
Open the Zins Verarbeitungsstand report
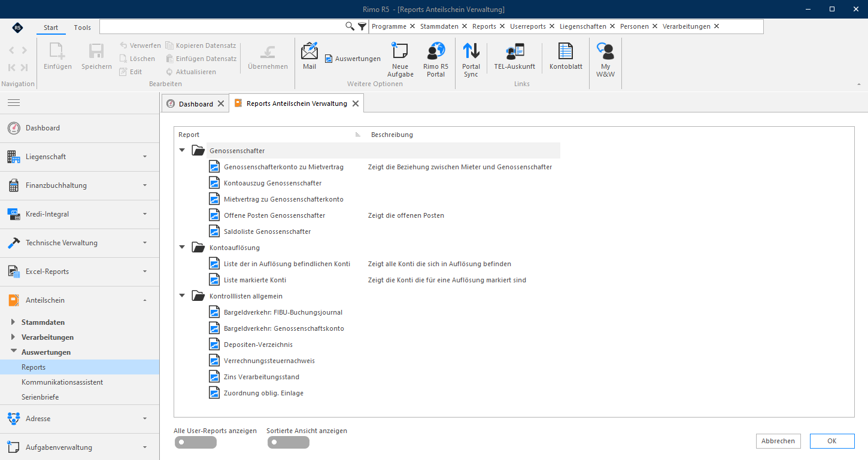261,377
